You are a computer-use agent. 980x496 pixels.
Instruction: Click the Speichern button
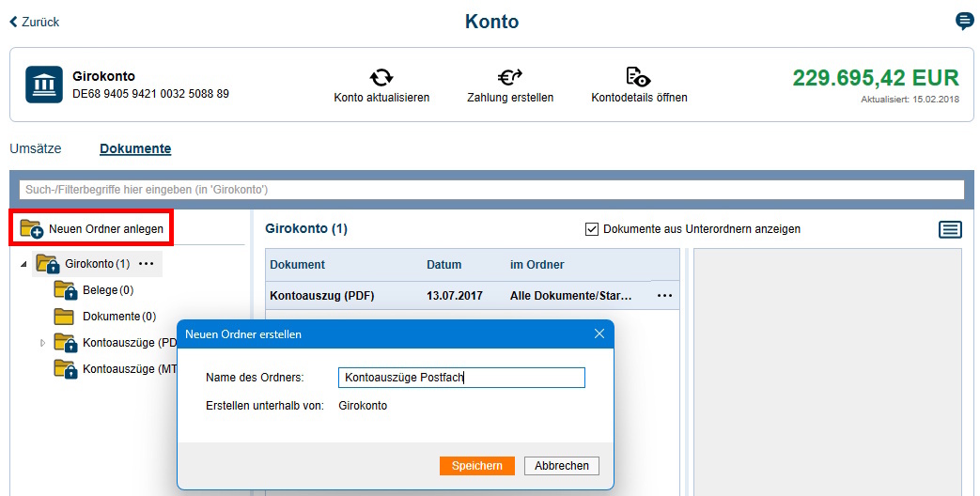coord(477,466)
